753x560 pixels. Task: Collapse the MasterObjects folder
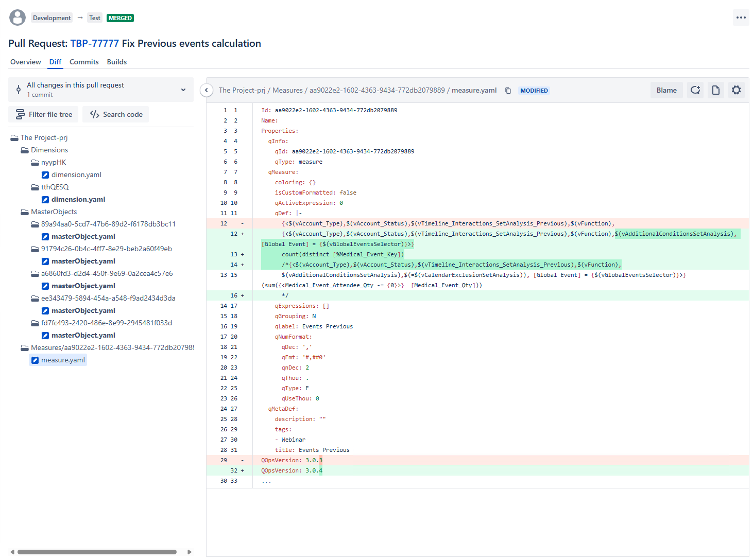point(25,212)
